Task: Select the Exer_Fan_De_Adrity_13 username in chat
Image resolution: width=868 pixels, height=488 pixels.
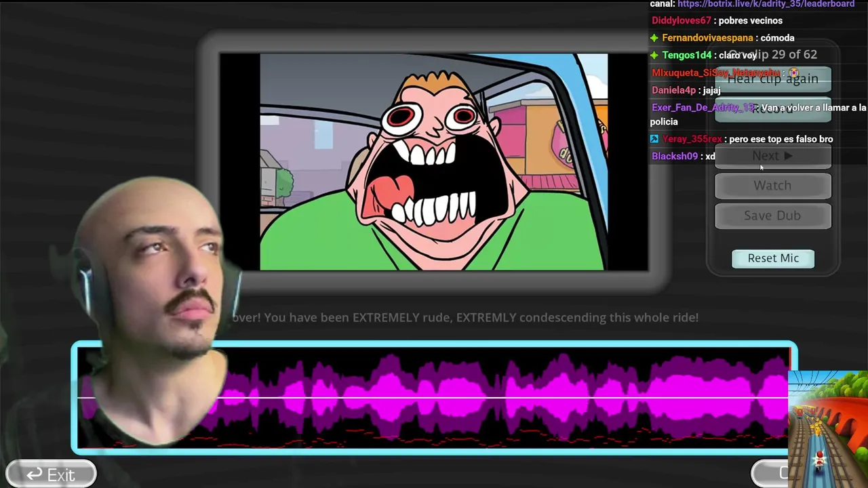Action: [x=703, y=108]
